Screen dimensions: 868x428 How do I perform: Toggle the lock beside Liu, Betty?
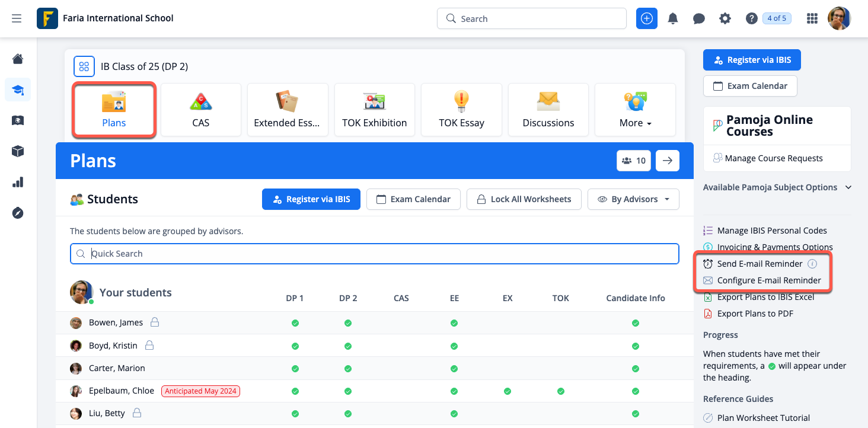pyautogui.click(x=137, y=413)
